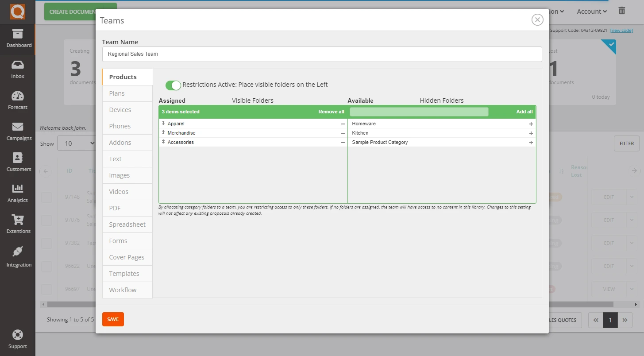The height and width of the screenshot is (356, 644).
Task: Remove Apparel folder with minus icon
Action: [x=343, y=124]
